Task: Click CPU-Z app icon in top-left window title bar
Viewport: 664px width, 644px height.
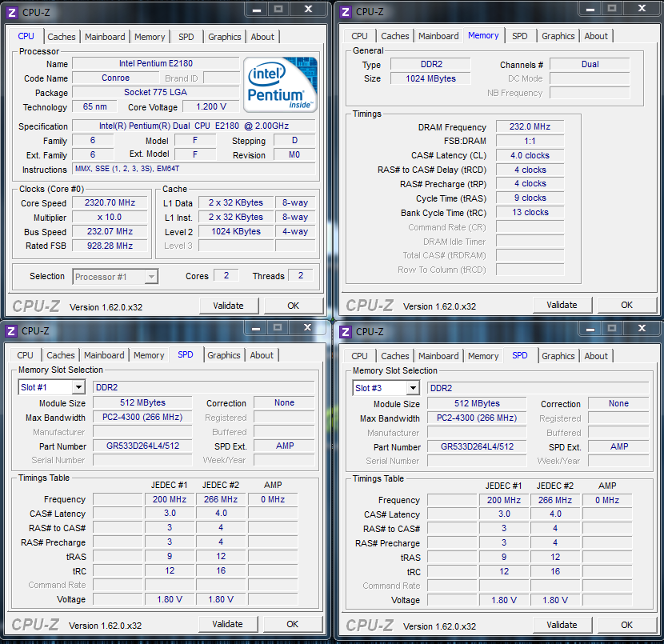Action: [12, 13]
